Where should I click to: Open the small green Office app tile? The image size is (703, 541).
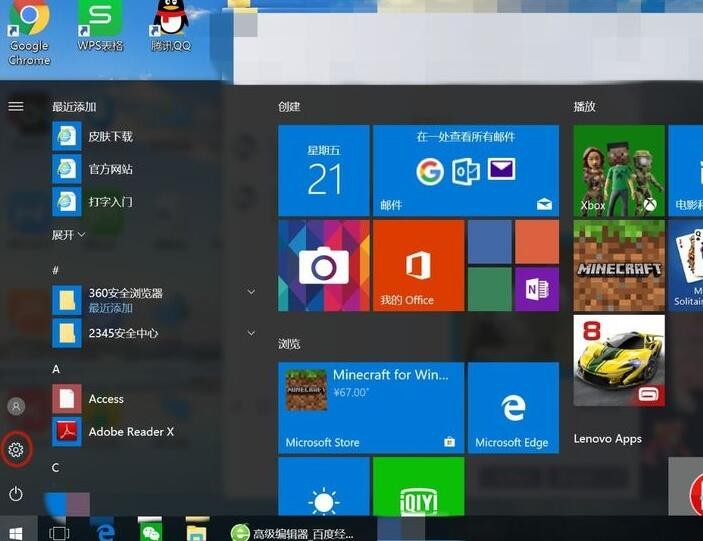click(x=490, y=289)
